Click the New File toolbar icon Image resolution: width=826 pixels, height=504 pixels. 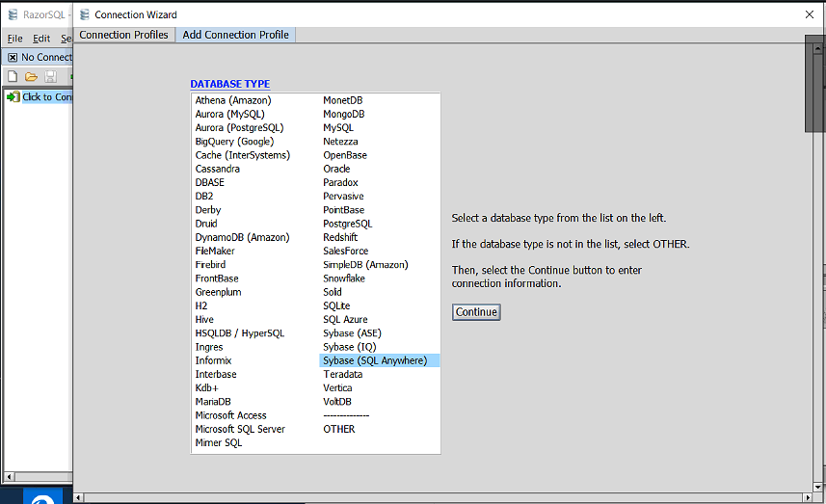click(x=13, y=76)
